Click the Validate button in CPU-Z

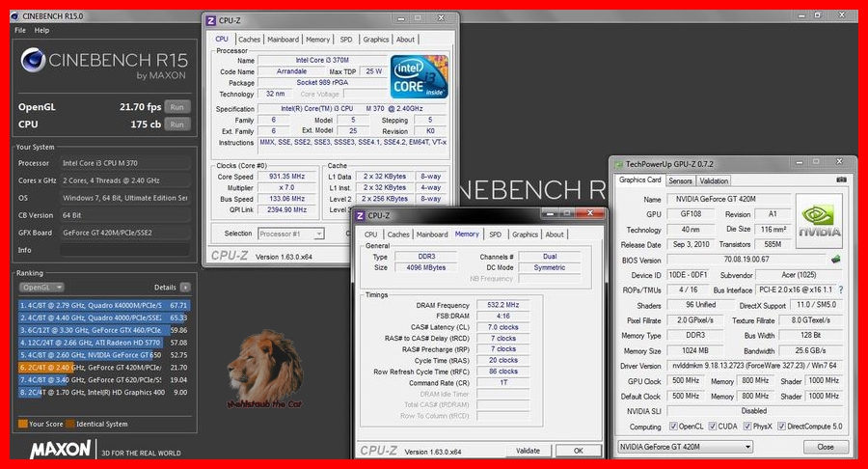(x=529, y=451)
